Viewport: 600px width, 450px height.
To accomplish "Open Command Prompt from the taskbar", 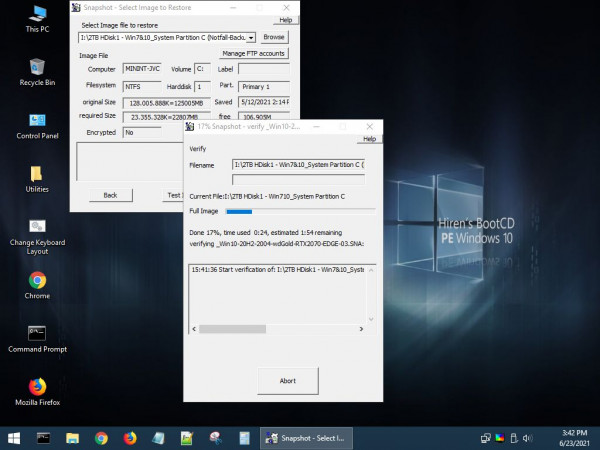I will pyautogui.click(x=43, y=438).
